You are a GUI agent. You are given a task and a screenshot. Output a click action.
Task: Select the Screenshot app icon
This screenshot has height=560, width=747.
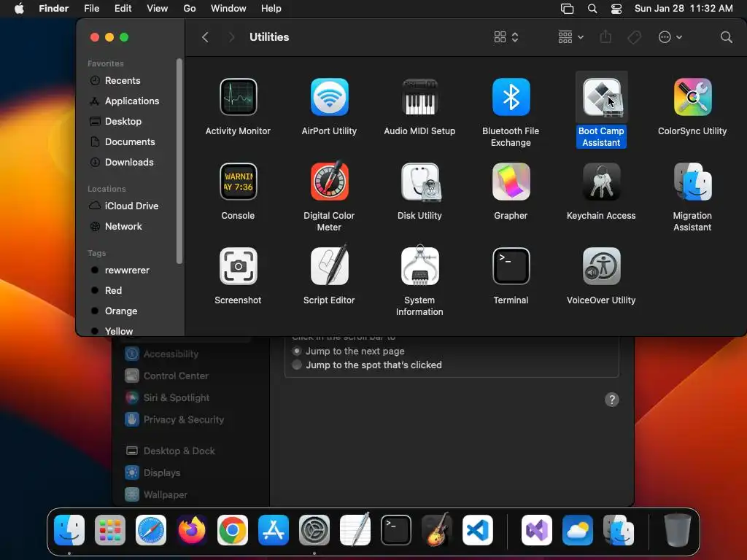pyautogui.click(x=239, y=266)
